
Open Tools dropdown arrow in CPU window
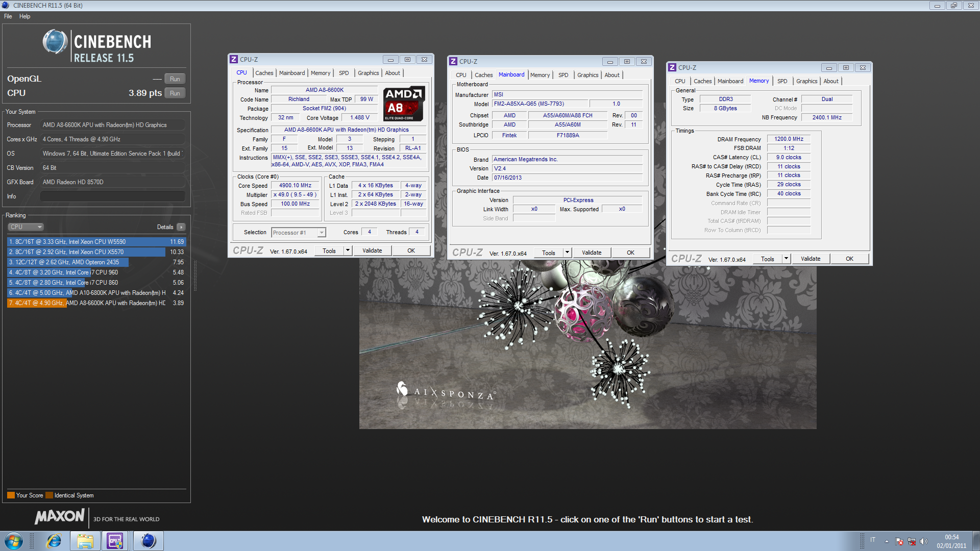coord(348,251)
